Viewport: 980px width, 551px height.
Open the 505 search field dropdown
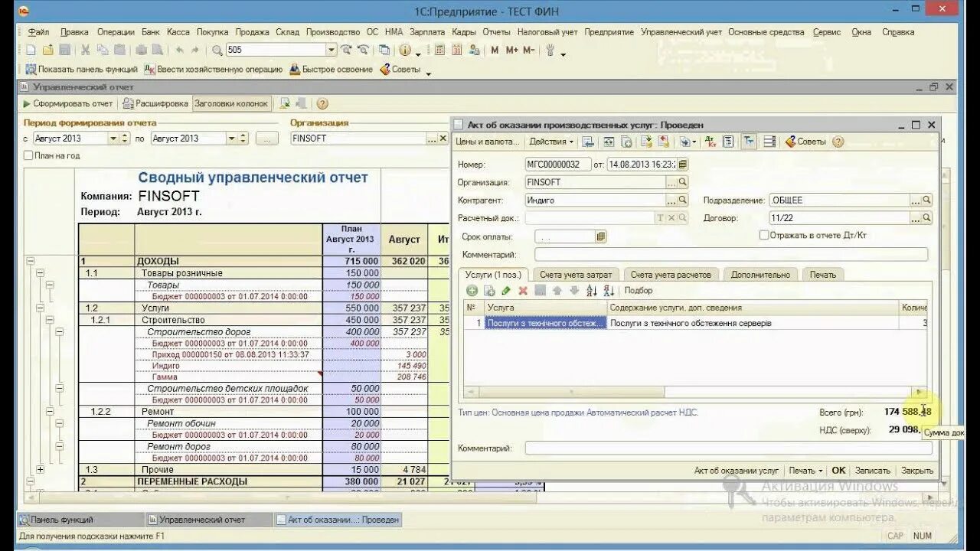pos(332,51)
